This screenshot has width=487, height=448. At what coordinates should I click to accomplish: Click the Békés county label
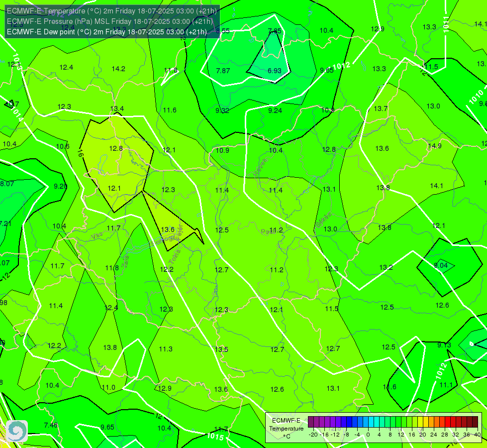[x=323, y=220]
